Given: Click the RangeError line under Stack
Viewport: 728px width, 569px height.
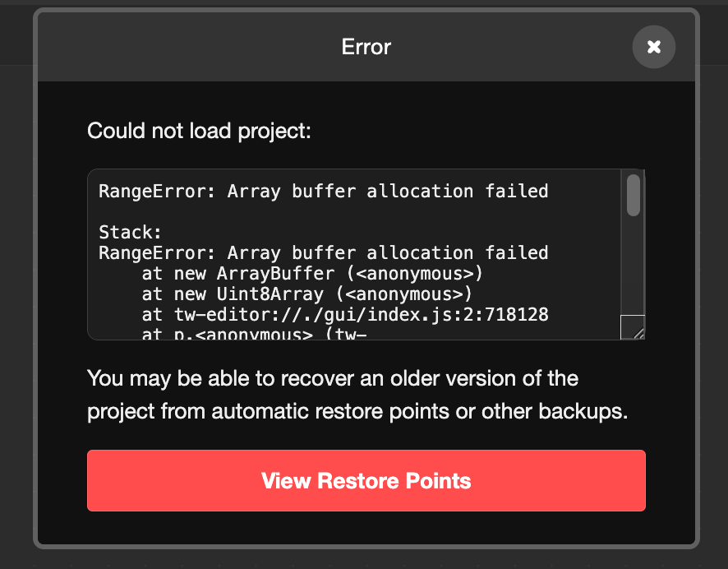Looking at the screenshot, I should [x=323, y=252].
